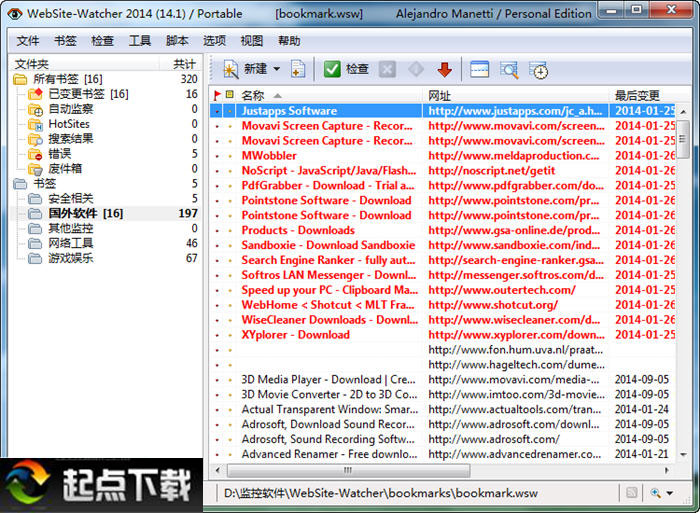The height and width of the screenshot is (513, 700).
Task: Sort by the 网址 column header
Action: click(516, 95)
